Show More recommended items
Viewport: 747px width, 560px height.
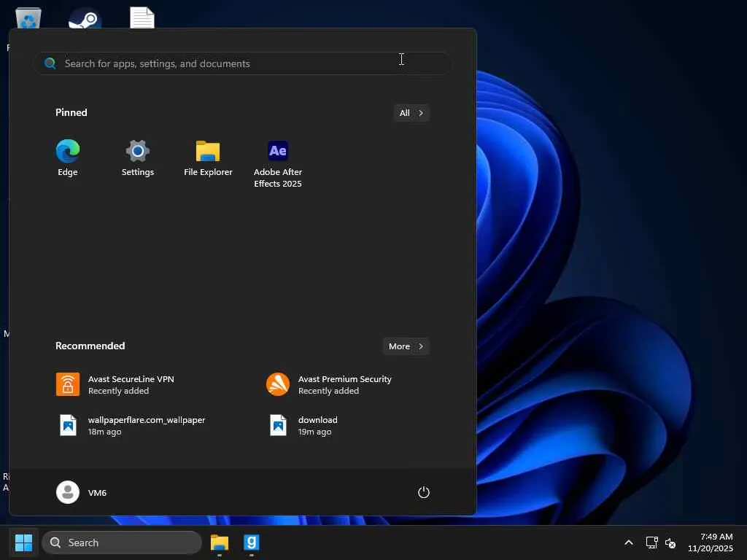[x=406, y=346]
